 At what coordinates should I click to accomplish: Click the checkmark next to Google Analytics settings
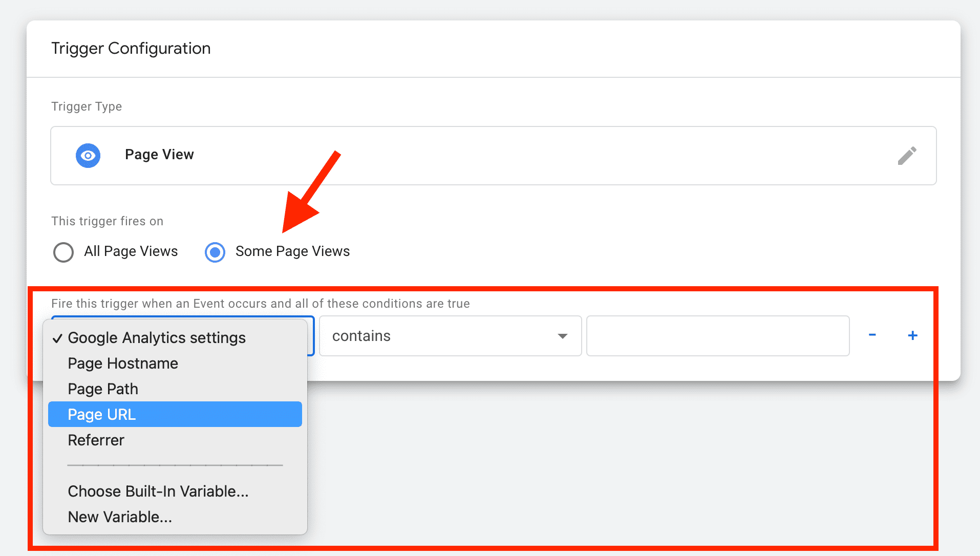58,337
